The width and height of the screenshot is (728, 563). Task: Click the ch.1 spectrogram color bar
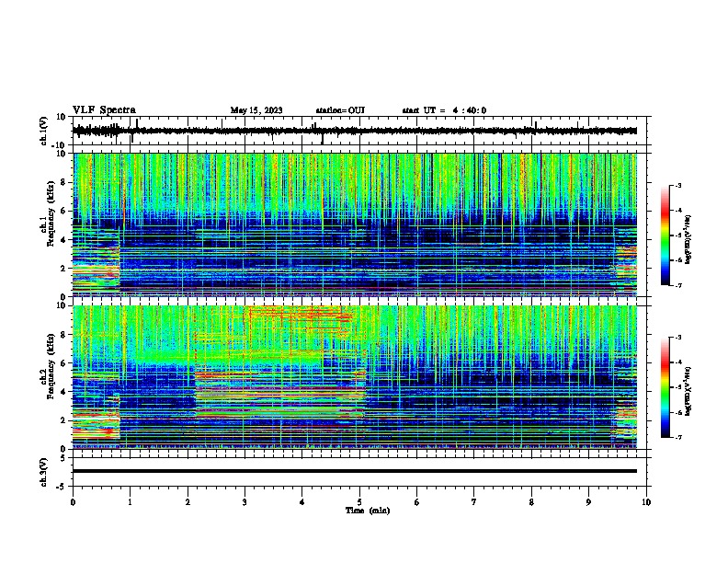click(665, 236)
